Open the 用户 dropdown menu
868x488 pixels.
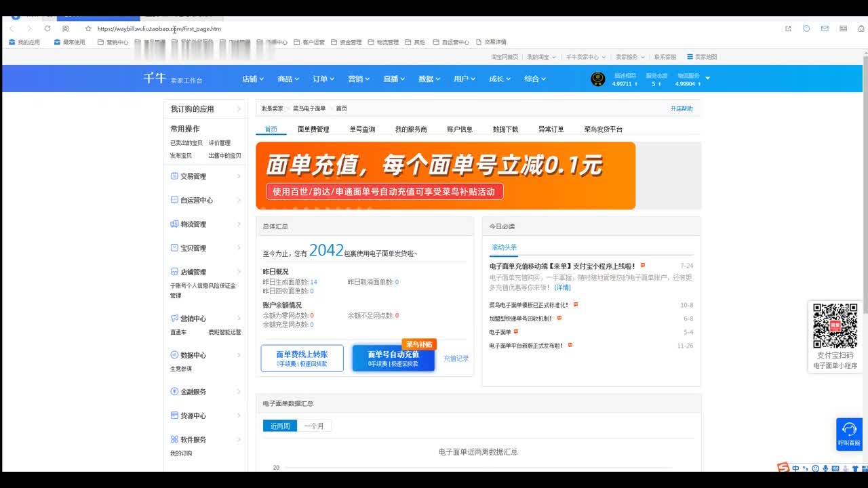(465, 79)
